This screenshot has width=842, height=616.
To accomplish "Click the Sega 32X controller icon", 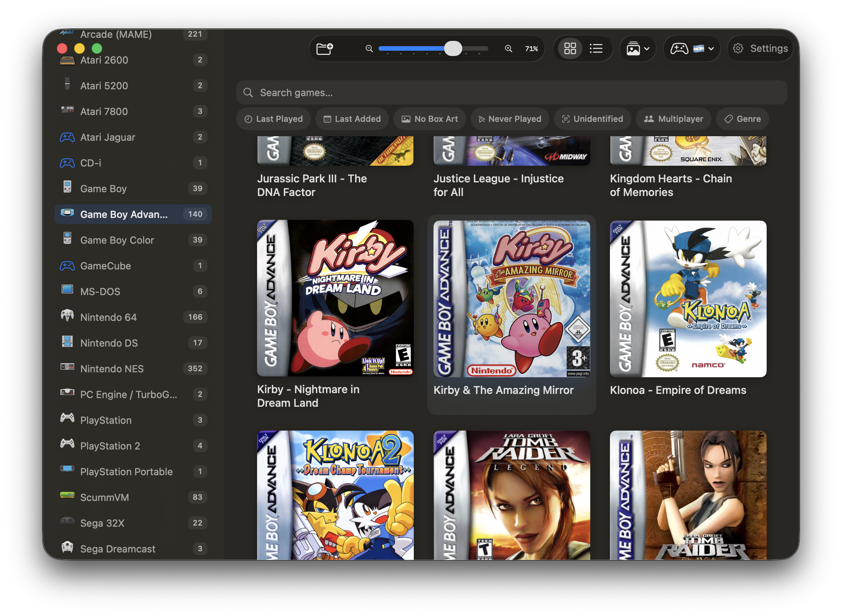I will pyautogui.click(x=67, y=521).
